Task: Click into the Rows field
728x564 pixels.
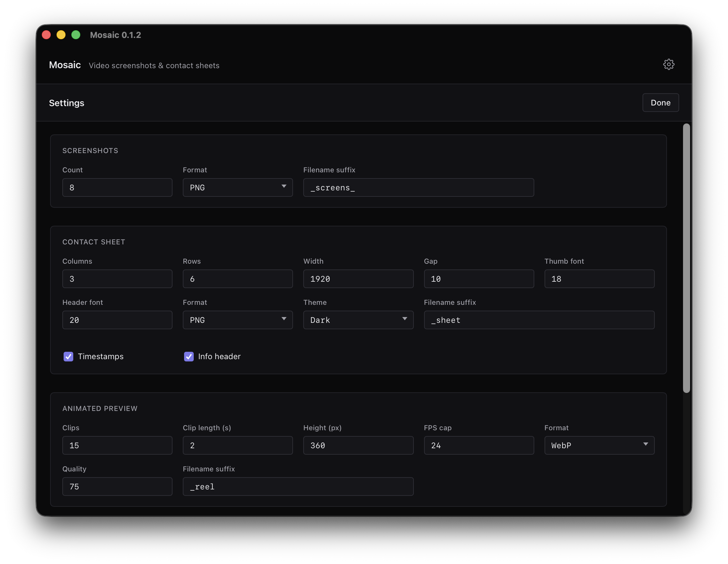Action: point(238,279)
